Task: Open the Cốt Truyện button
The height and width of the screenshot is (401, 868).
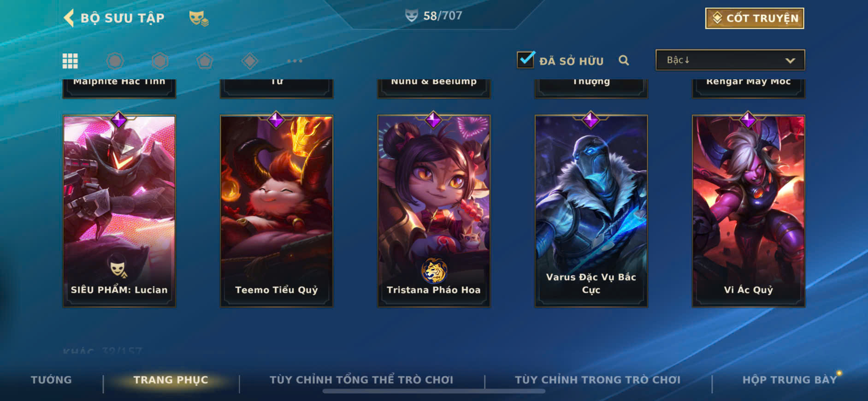Action: coord(755,18)
